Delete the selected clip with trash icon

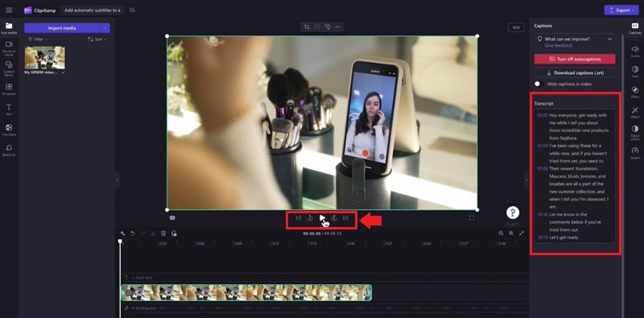[163, 233]
